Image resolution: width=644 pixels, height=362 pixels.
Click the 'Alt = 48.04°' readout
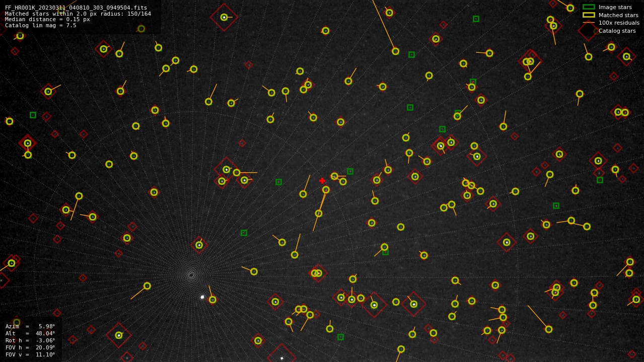click(30, 333)
